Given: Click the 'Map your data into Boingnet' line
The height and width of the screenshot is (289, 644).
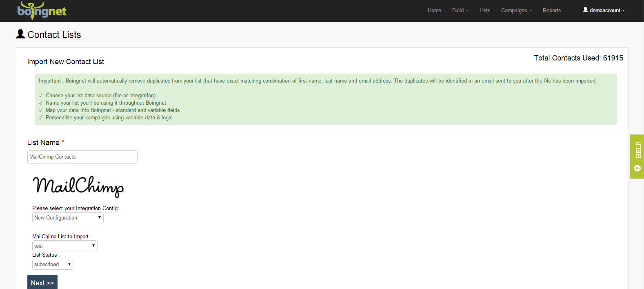Looking at the screenshot, I should (113, 110).
